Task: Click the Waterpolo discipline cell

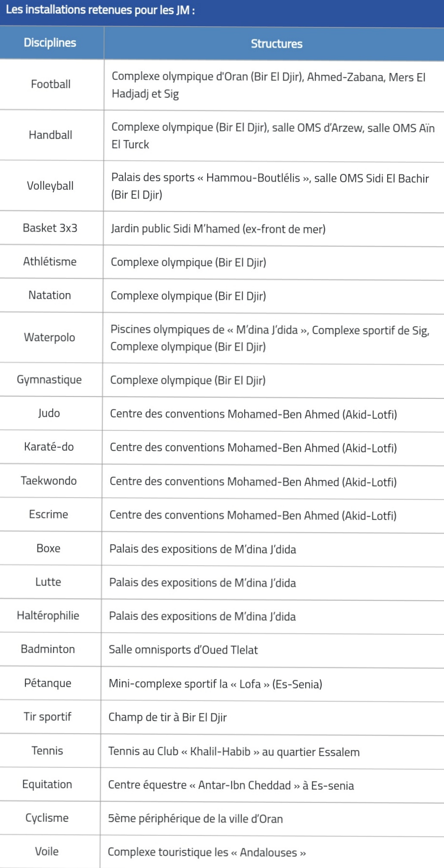Action: (x=50, y=337)
